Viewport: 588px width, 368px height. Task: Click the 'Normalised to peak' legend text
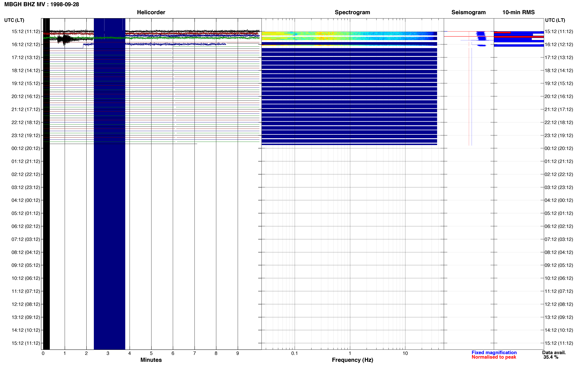click(x=494, y=357)
